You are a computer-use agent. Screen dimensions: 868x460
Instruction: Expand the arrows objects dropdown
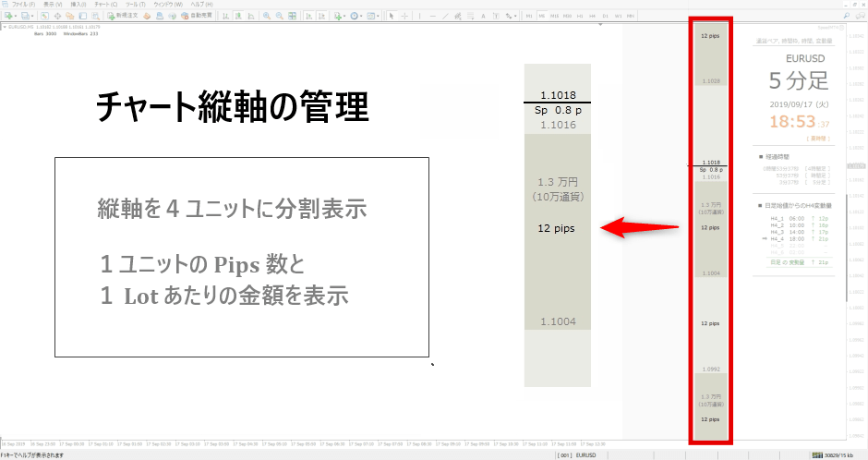(x=515, y=16)
